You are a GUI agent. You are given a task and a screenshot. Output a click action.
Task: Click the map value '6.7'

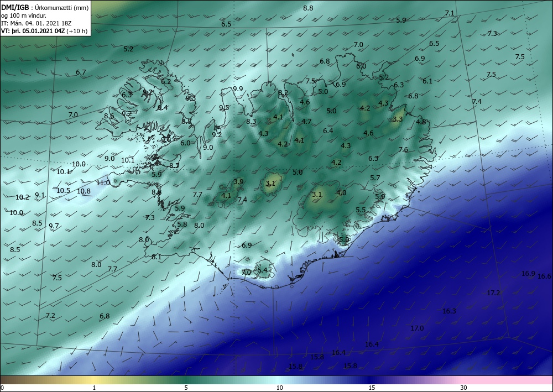[81, 72]
